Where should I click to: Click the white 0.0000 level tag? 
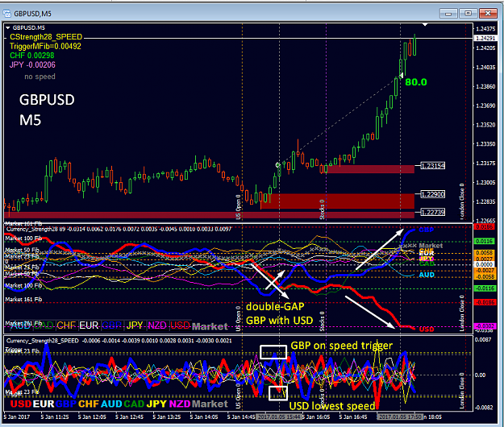click(x=485, y=264)
